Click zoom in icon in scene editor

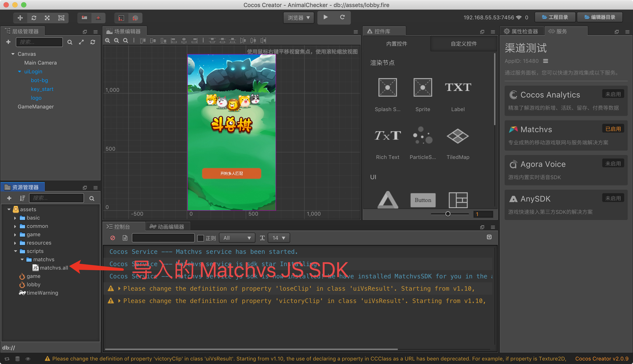coord(108,40)
